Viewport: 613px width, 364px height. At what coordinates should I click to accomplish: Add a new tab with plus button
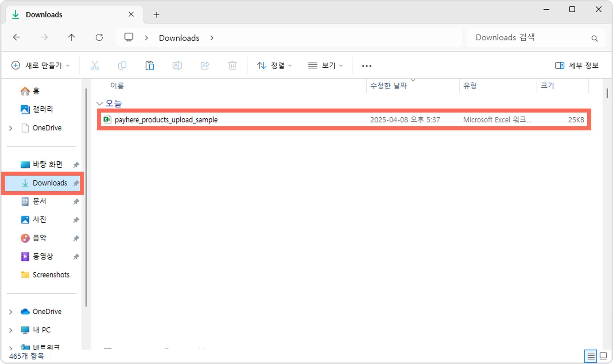pyautogui.click(x=156, y=15)
